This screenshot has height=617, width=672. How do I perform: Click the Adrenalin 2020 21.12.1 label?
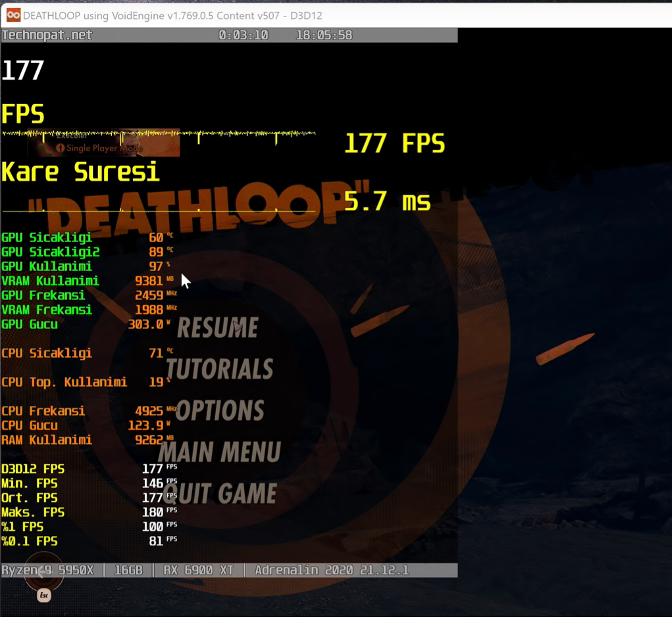(x=332, y=570)
